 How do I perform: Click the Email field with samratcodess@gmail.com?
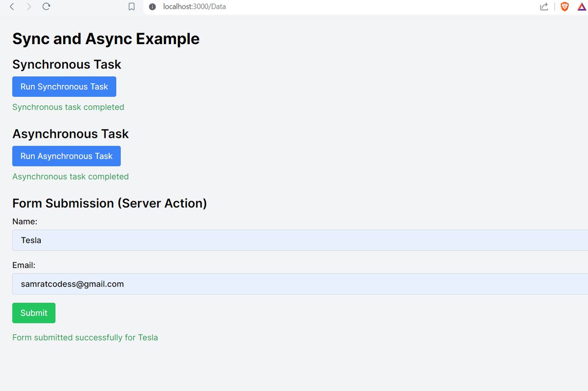pyautogui.click(x=300, y=284)
